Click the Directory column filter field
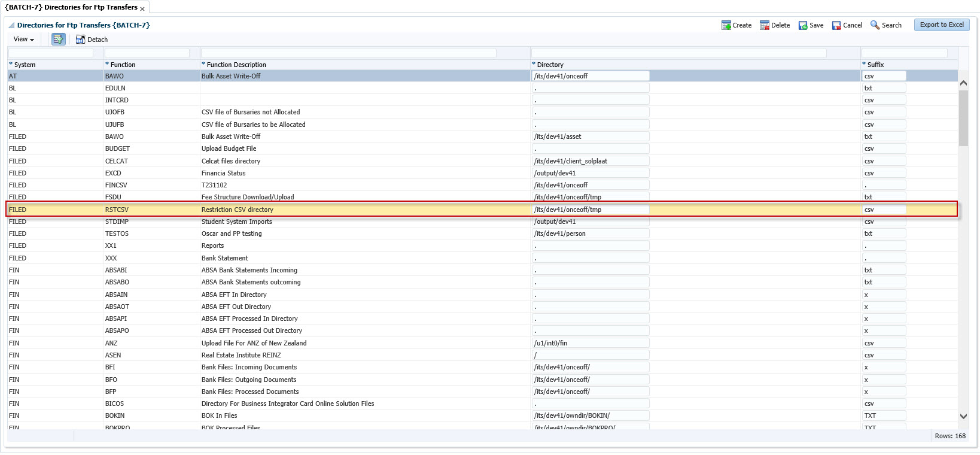The height and width of the screenshot is (455, 980). pyautogui.click(x=679, y=53)
